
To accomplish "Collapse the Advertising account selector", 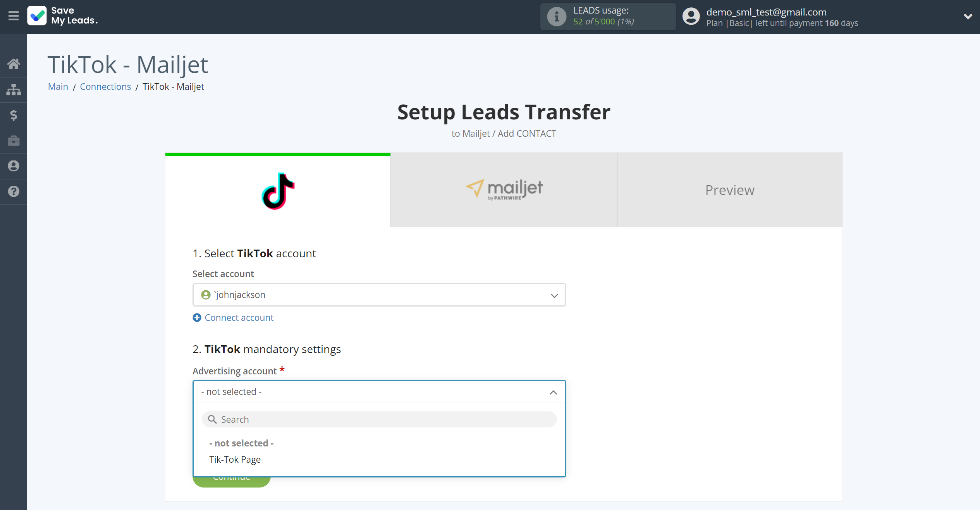I will click(x=554, y=392).
